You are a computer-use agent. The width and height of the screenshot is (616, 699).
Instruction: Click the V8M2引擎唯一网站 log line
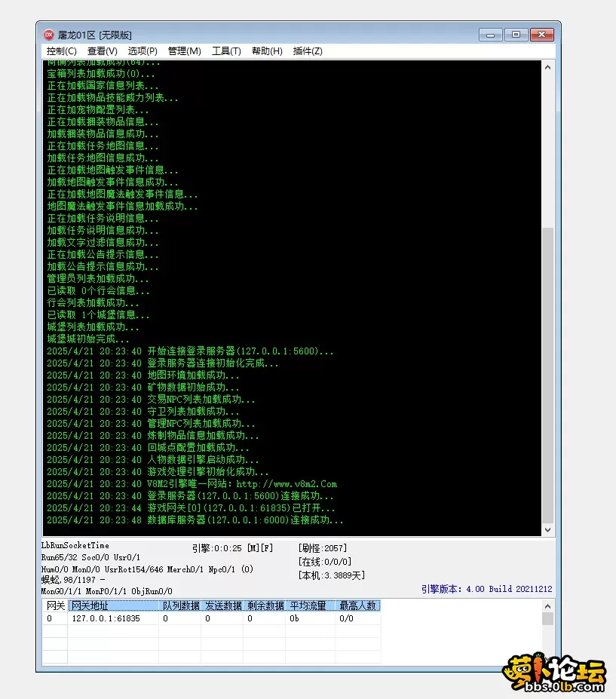(x=192, y=484)
